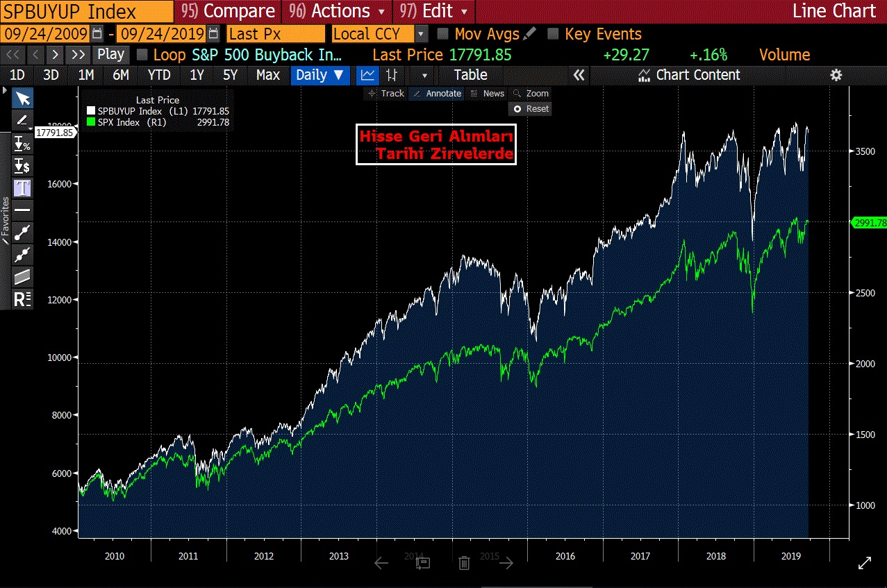Click the Play button
Screen dimensions: 887x588
coord(110,54)
